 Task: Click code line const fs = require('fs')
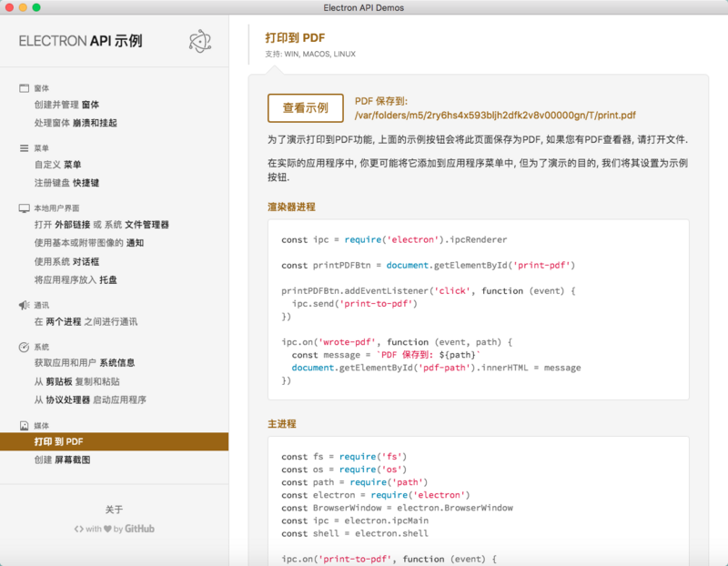[x=344, y=457]
